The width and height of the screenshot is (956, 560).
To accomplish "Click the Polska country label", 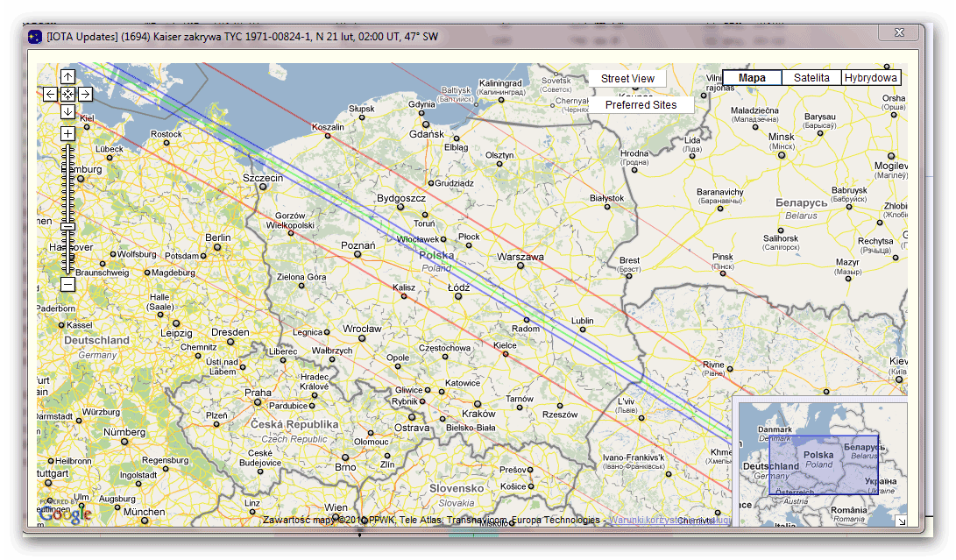I will click(436, 255).
